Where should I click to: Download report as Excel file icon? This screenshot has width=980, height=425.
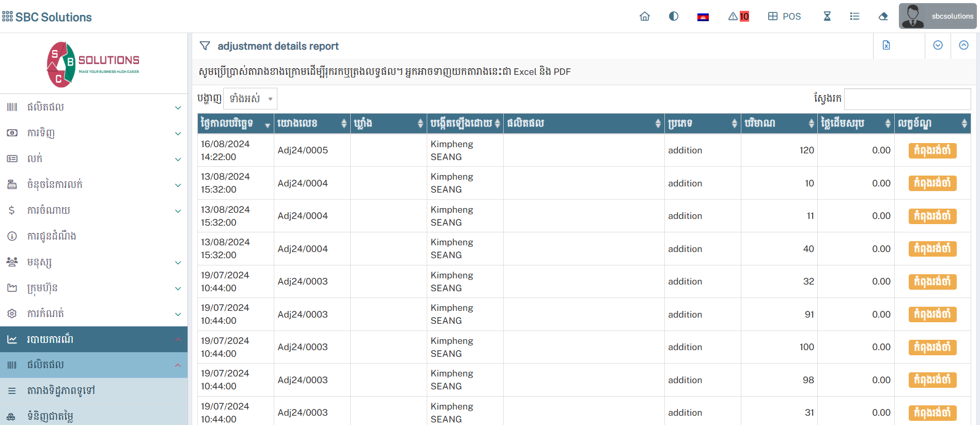click(x=886, y=45)
